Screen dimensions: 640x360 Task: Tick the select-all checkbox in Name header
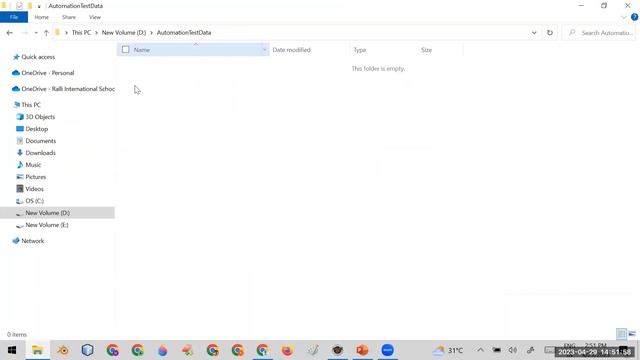pos(125,50)
